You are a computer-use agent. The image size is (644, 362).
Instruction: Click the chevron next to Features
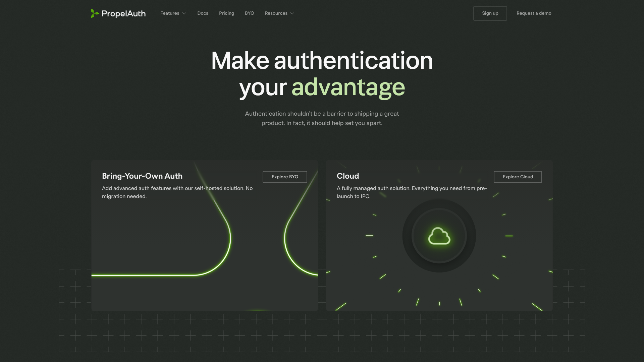click(x=183, y=13)
